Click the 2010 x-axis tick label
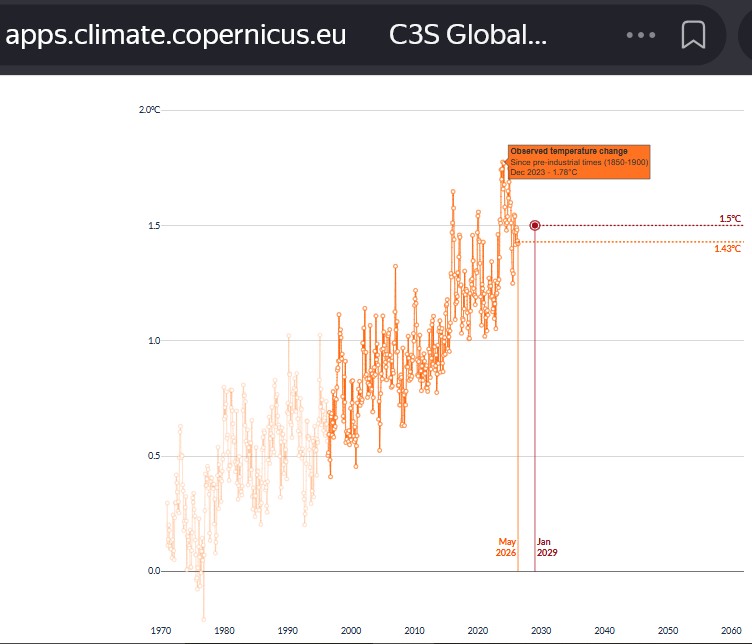Screen dimensions: 752x644 point(414,631)
